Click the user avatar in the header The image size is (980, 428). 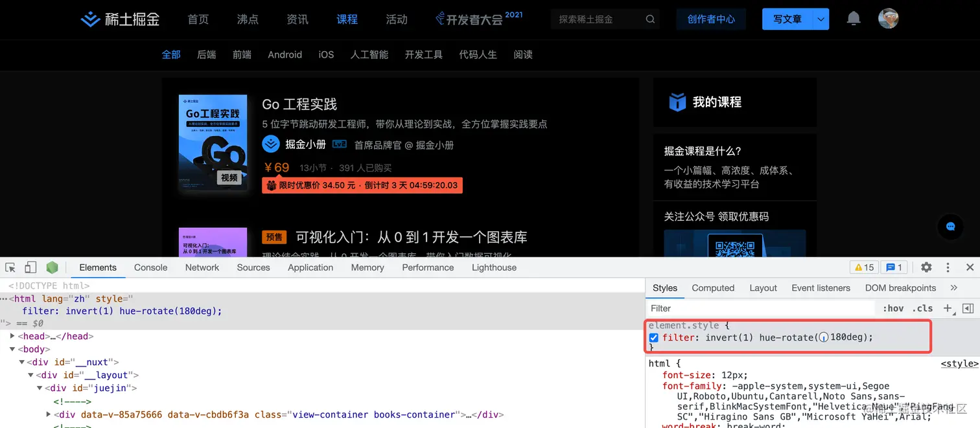coord(888,18)
